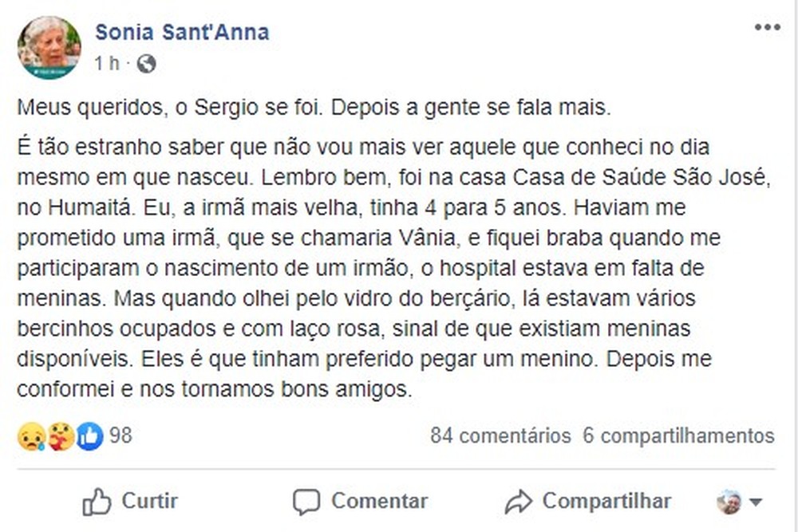Click the thumbs-up icon beside Curtir
Viewport: 798px width, 532px height.
click(x=97, y=502)
